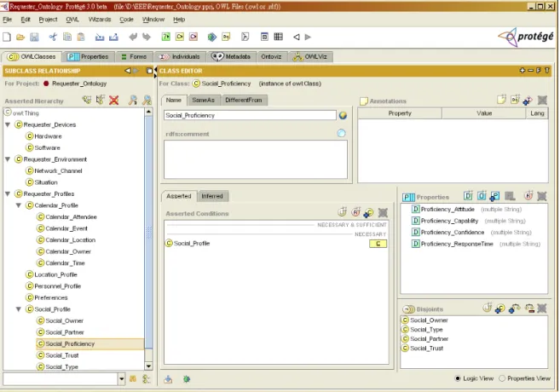The width and height of the screenshot is (560, 392).
Task: Click the delete annotation icon
Action: (542, 101)
